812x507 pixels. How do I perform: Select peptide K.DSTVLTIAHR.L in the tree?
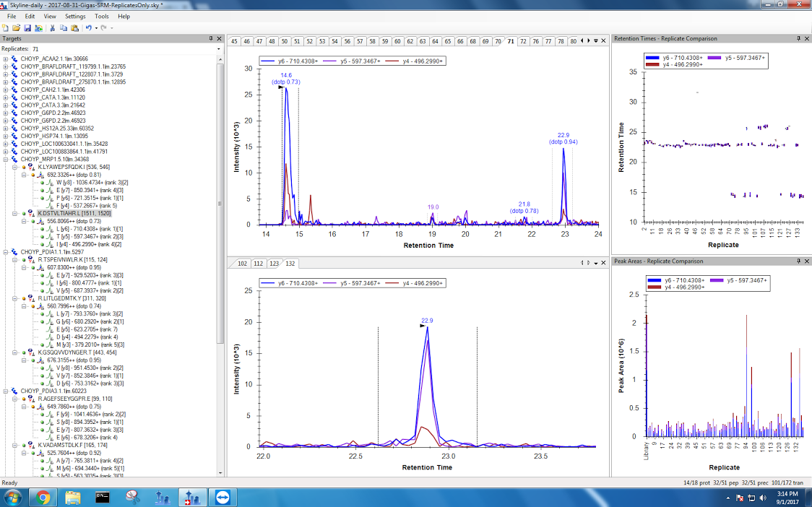66,214
